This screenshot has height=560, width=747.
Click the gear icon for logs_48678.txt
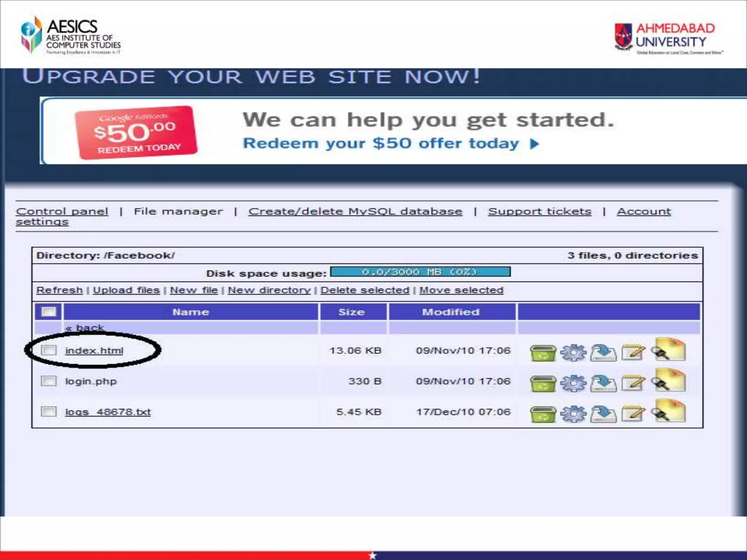click(573, 413)
